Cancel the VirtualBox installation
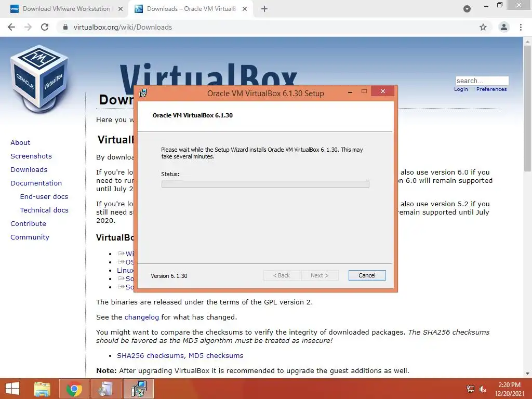Viewport: 532px width, 399px height. tap(367, 275)
